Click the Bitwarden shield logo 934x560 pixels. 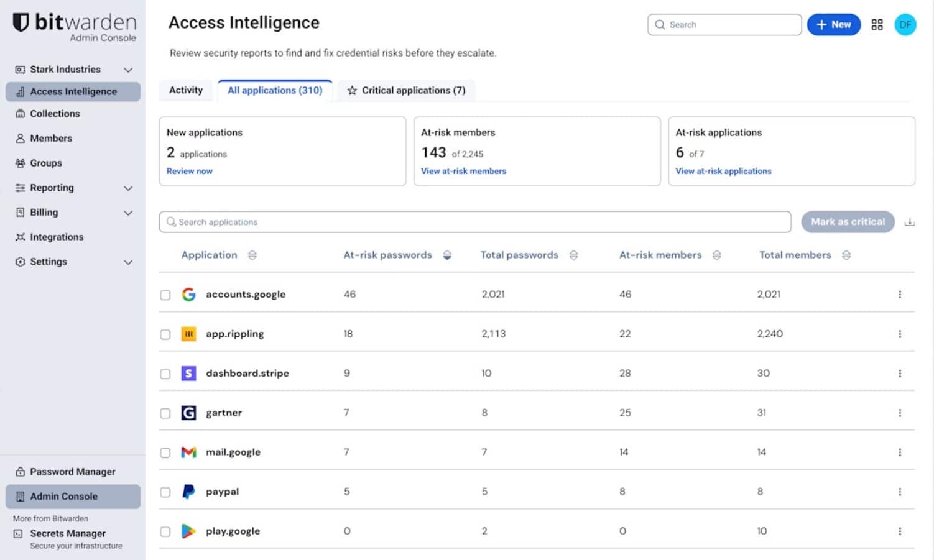(21, 22)
